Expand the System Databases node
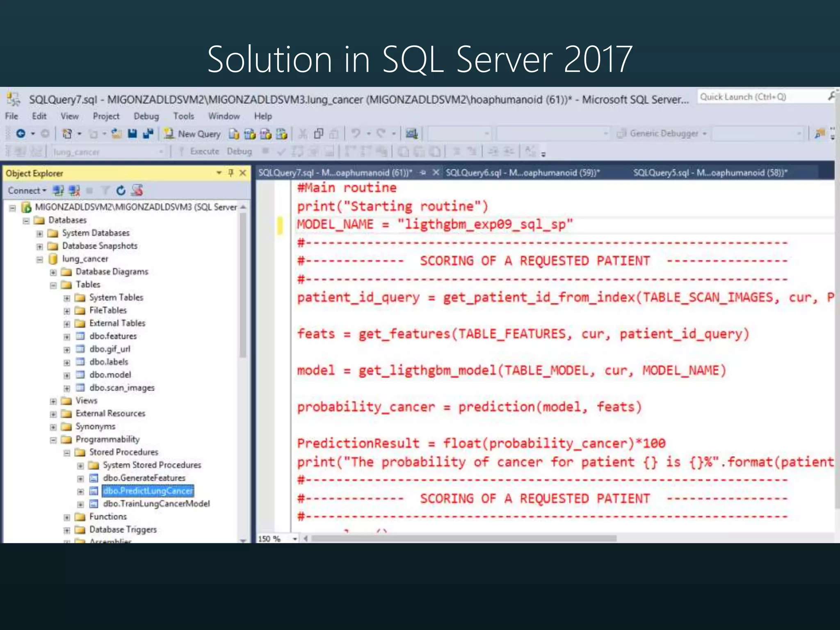The height and width of the screenshot is (630, 840). coord(40,234)
